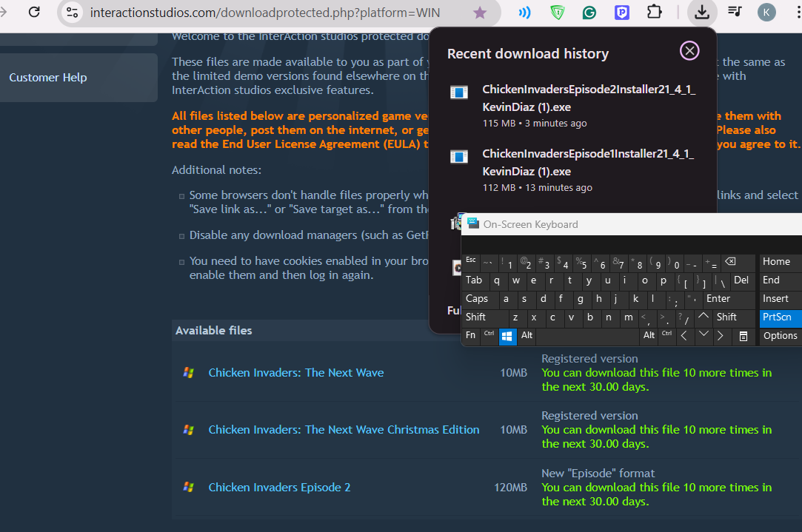This screenshot has width=802, height=532.
Task: Click the bookmark star in address bar
Action: (480, 13)
